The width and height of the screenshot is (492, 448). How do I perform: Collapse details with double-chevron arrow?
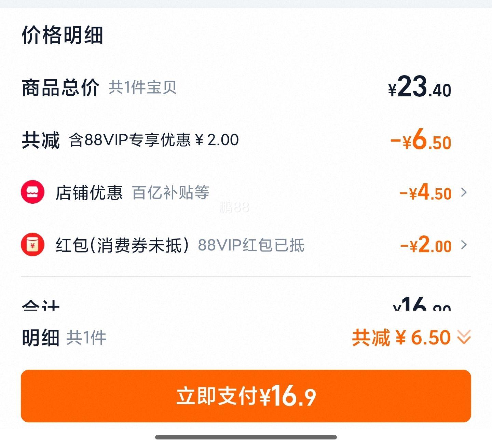coord(464,337)
